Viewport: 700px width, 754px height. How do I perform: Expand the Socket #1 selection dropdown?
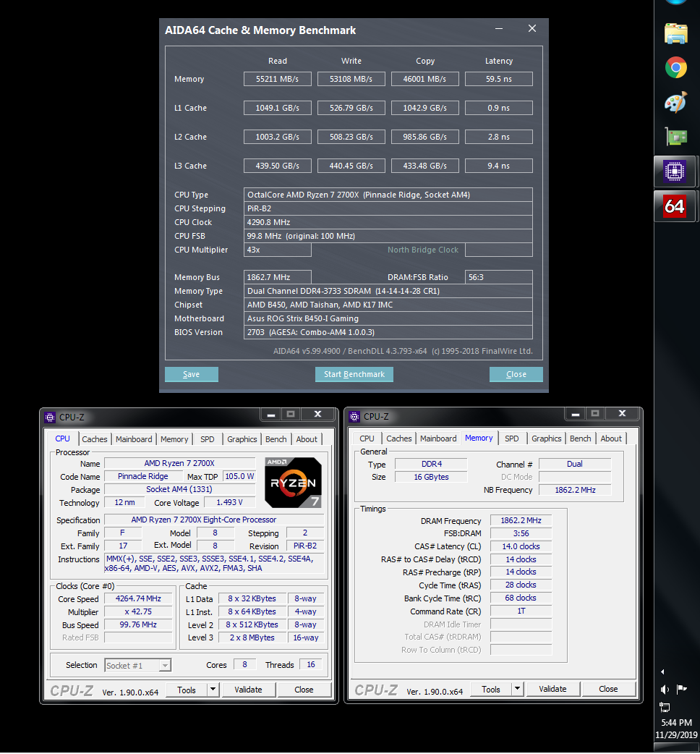(165, 666)
